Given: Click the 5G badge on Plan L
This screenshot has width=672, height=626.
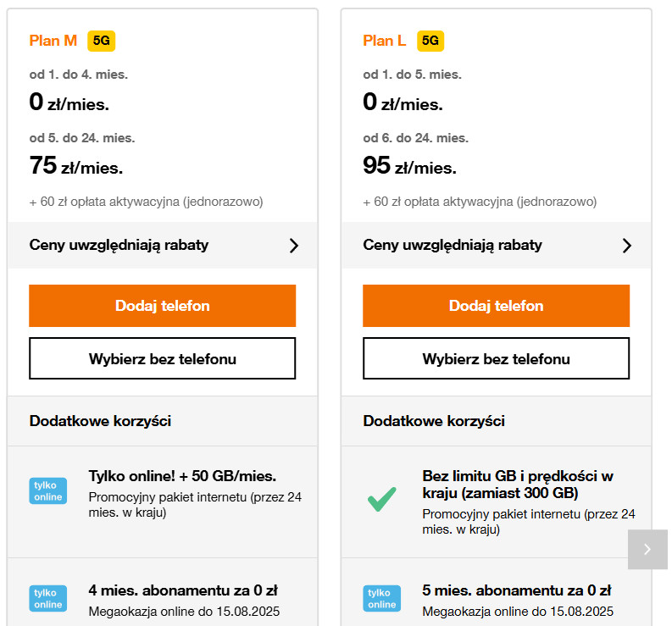Looking at the screenshot, I should coord(430,41).
